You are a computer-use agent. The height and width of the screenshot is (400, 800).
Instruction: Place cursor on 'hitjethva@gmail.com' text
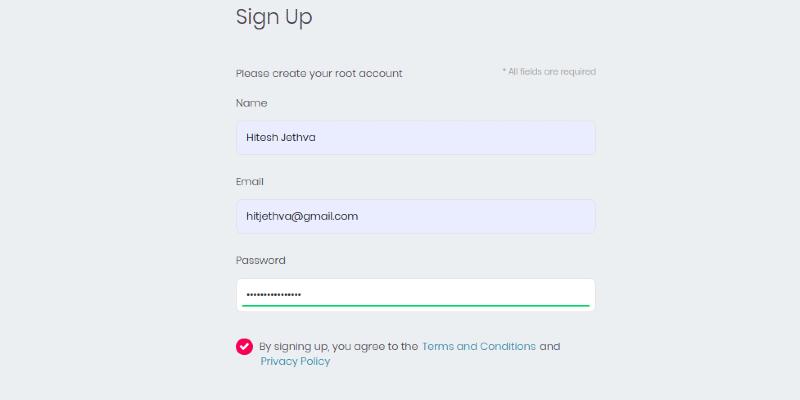tap(302, 216)
